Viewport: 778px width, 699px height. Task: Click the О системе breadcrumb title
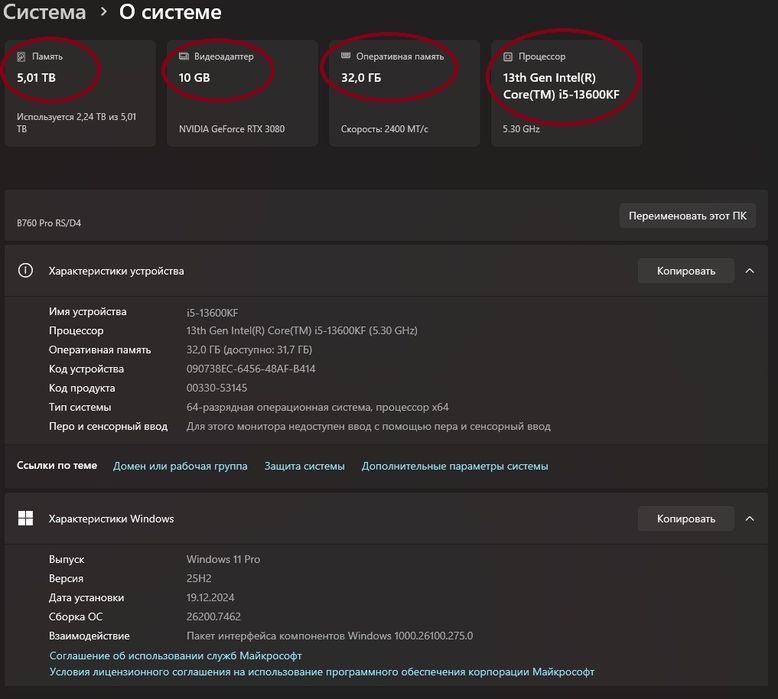pyautogui.click(x=170, y=12)
